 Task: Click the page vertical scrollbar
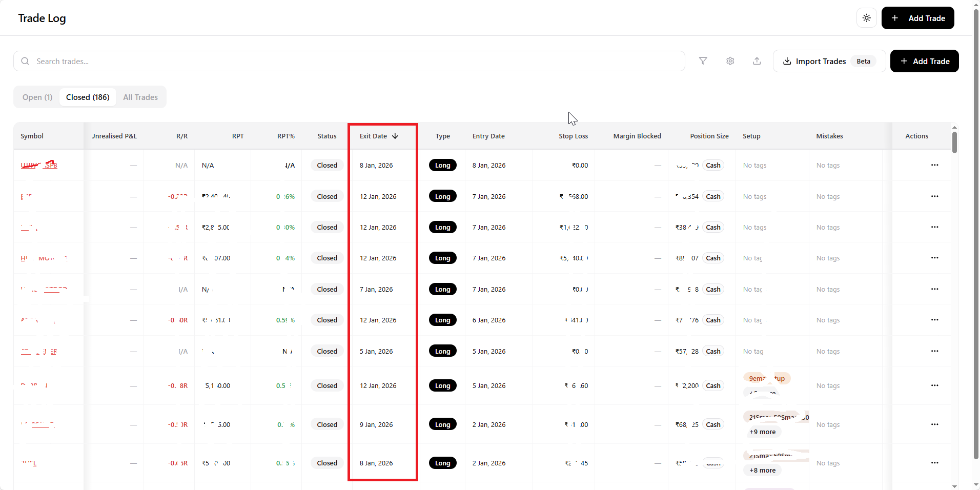pyautogui.click(x=976, y=233)
